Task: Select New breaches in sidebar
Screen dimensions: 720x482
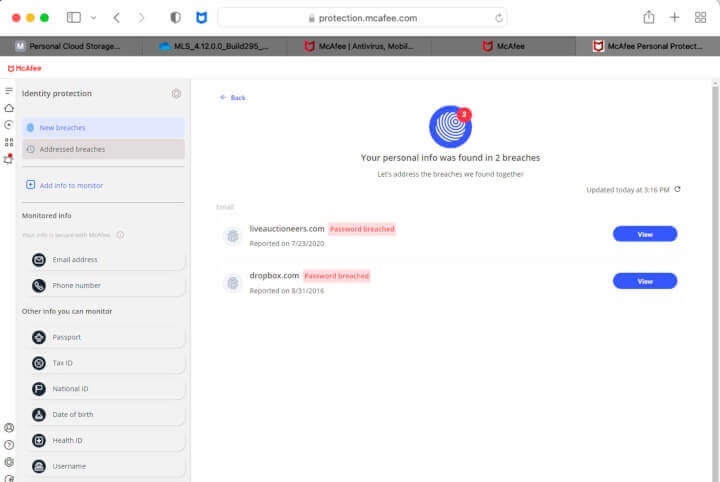Action: 103,128
